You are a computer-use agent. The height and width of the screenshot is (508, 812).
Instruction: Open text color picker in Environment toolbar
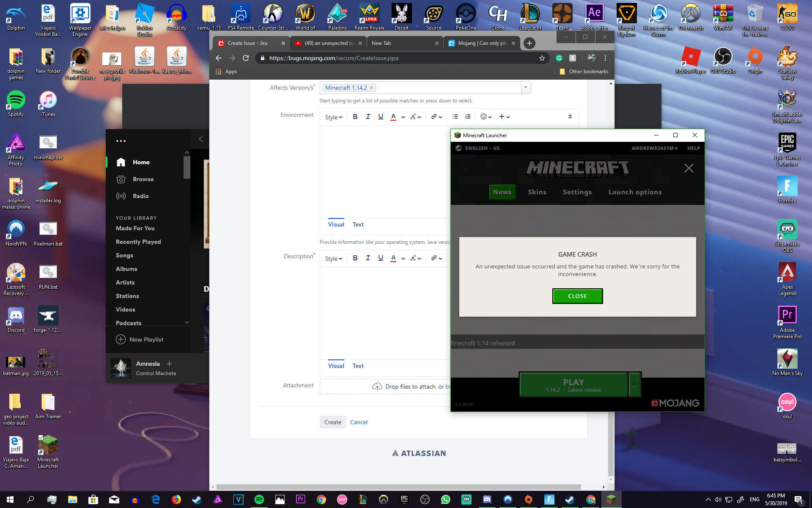403,117
